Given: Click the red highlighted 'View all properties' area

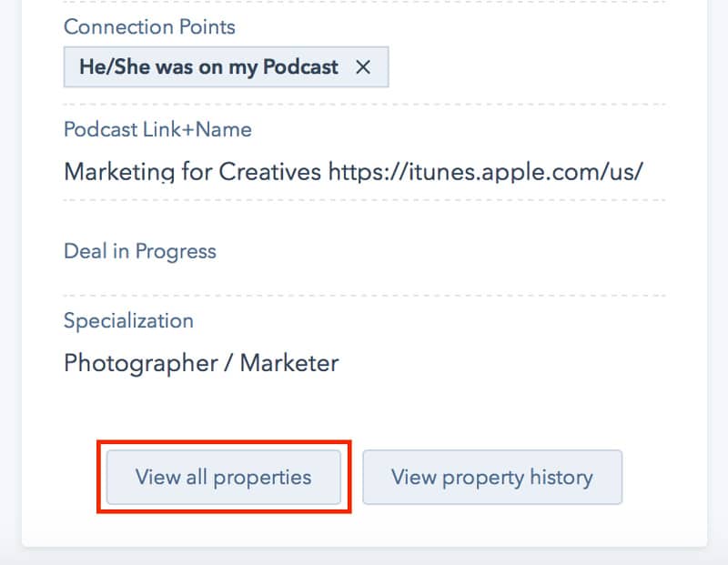Looking at the screenshot, I should click(x=224, y=477).
